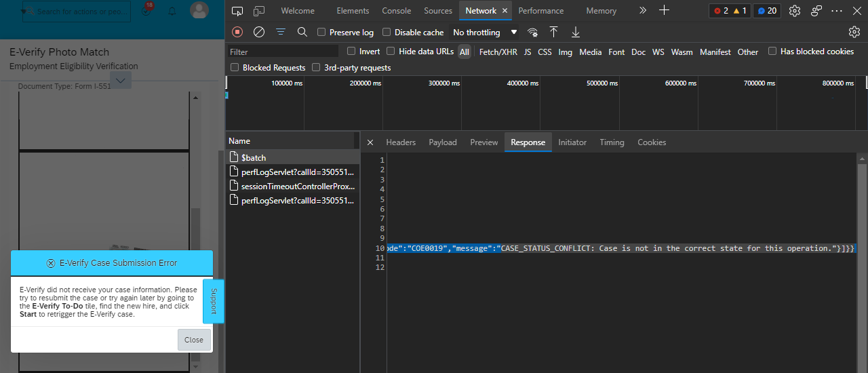Open the Cookies tab
Viewport: 868px width, 373px height.
pos(652,142)
